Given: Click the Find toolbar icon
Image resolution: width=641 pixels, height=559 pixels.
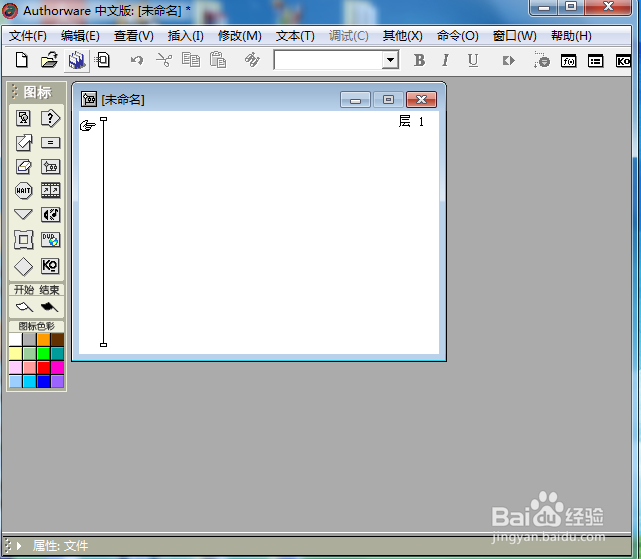Looking at the screenshot, I should click(252, 61).
